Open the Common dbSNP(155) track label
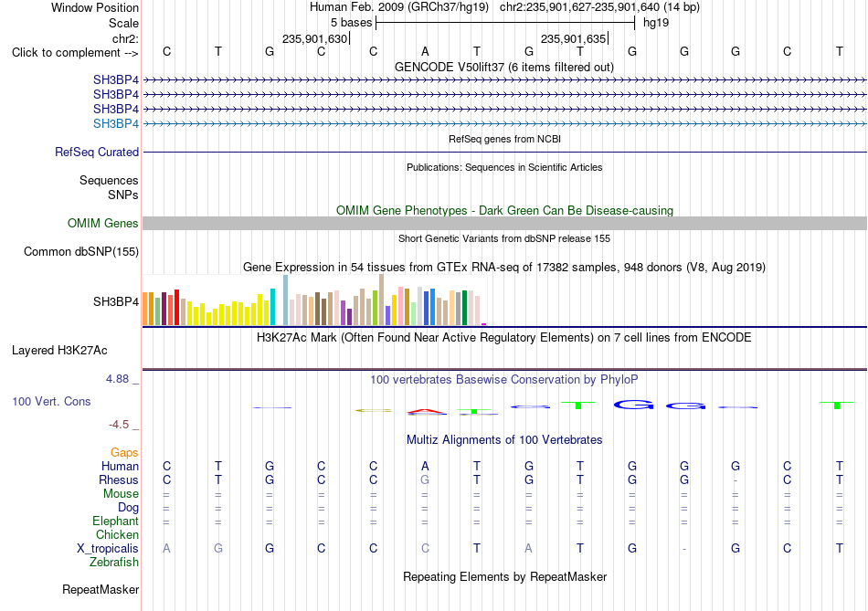868x611 pixels. pyautogui.click(x=81, y=252)
